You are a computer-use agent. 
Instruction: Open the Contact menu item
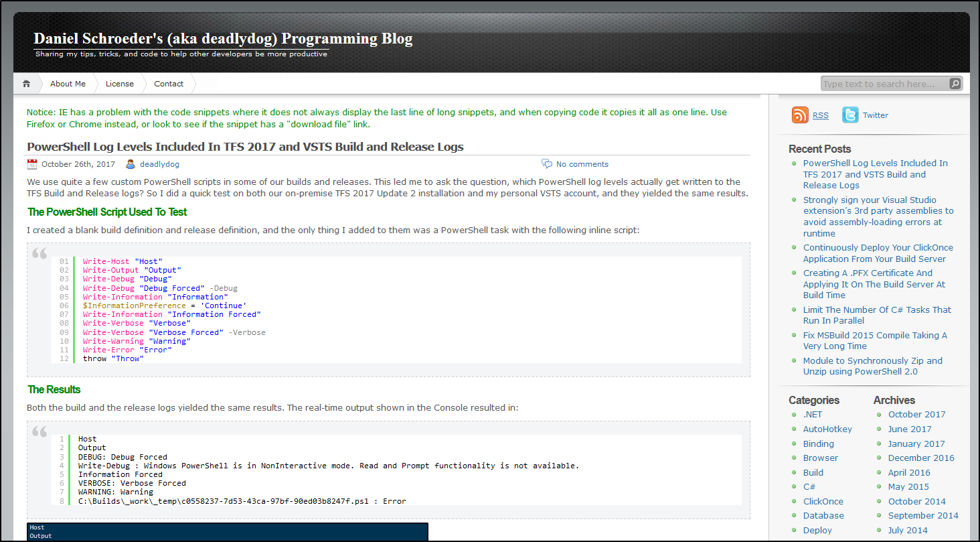[169, 84]
